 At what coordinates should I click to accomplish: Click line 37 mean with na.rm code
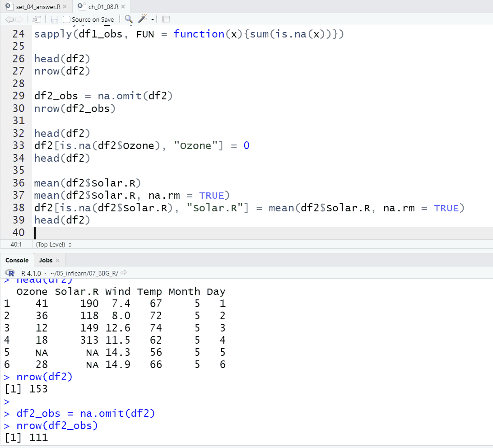pos(132,195)
